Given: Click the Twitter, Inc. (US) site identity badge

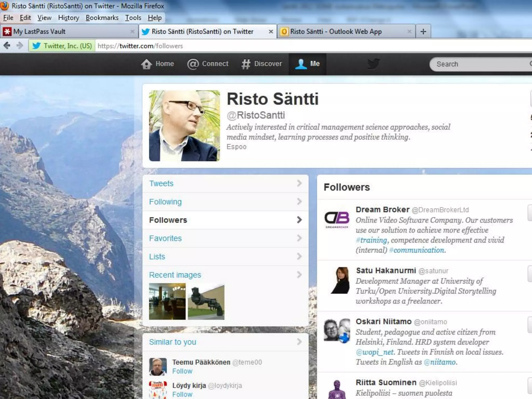Looking at the screenshot, I should (62, 46).
